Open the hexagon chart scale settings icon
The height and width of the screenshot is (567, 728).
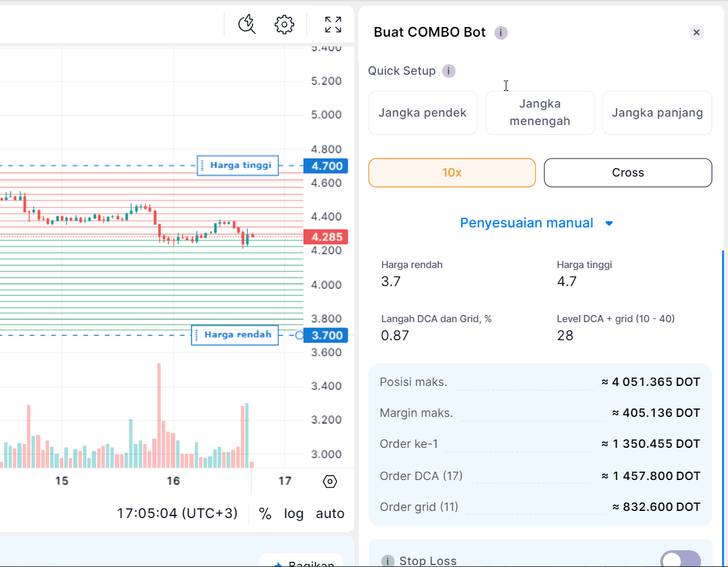click(330, 481)
